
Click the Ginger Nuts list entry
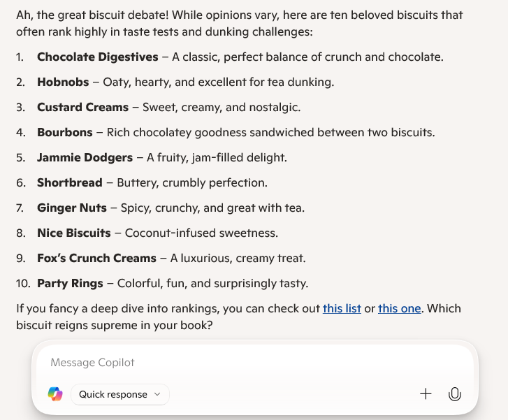[x=72, y=208]
